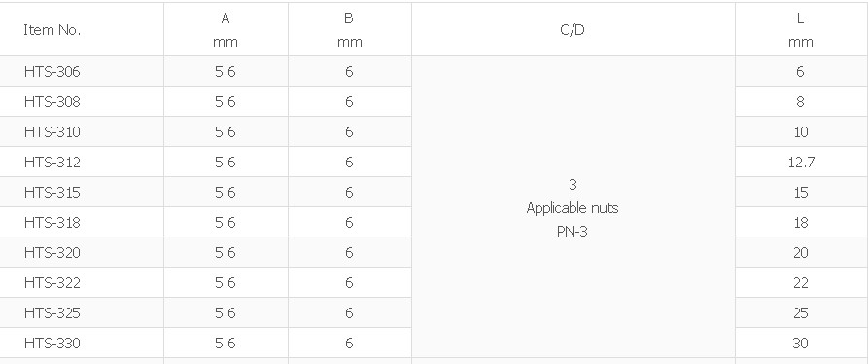Click the HTS-330 item number
Viewport: 868px width, 364px height.
click(52, 344)
